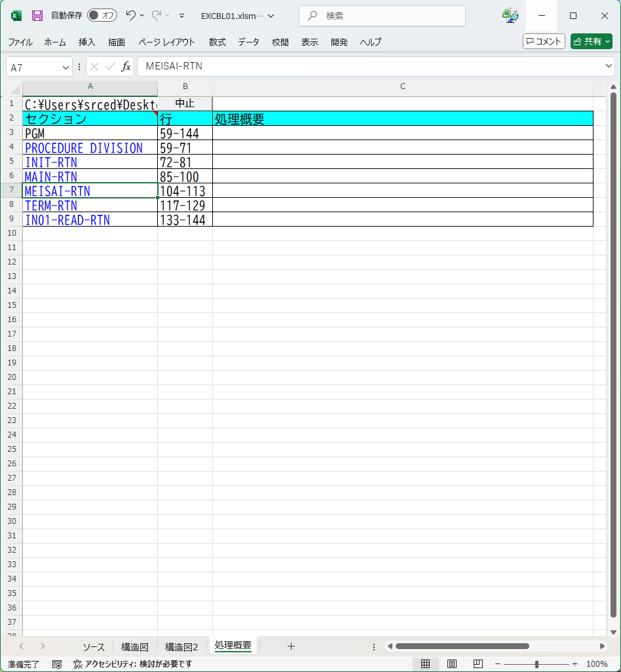Click the zoom in plus button
The height and width of the screenshot is (672, 621).
click(x=574, y=663)
